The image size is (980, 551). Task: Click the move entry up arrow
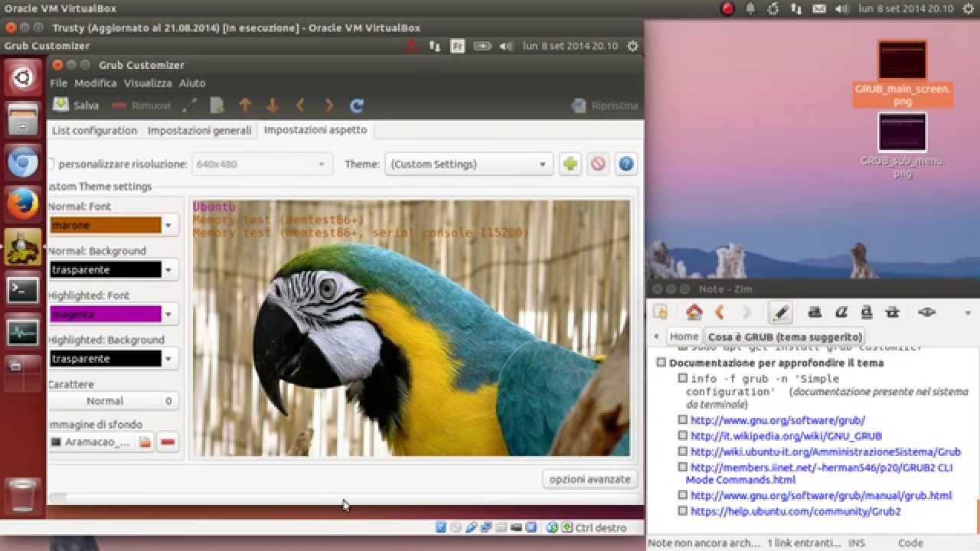click(245, 106)
